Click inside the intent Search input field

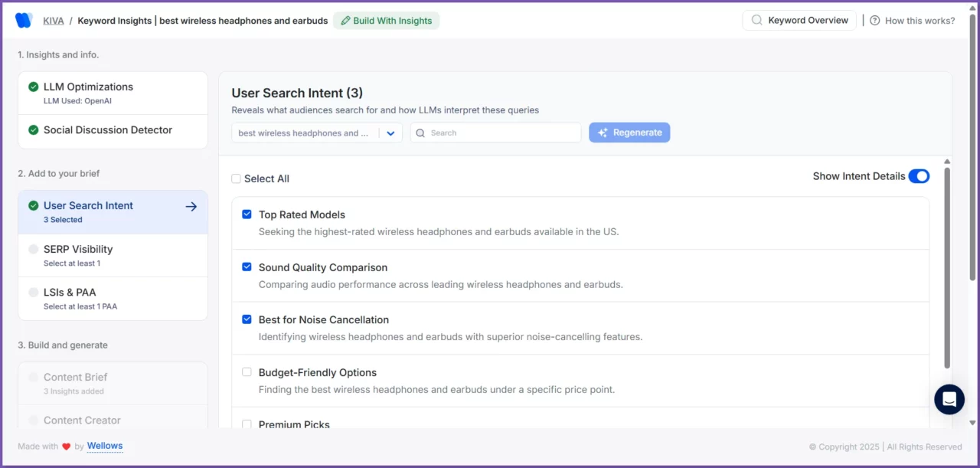tap(490, 133)
